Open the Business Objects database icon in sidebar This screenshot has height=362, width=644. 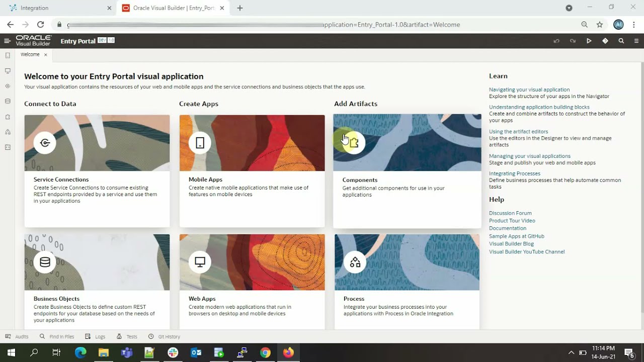point(8,101)
